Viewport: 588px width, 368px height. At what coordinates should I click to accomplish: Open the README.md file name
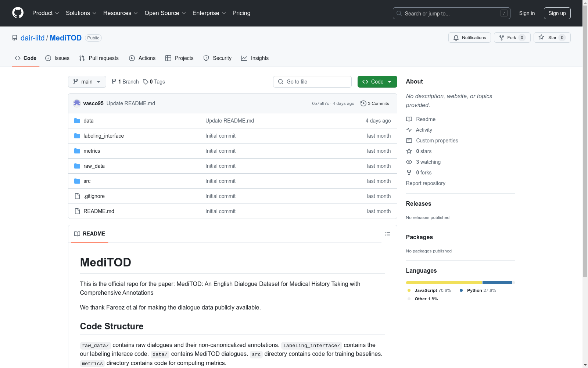coord(99,211)
